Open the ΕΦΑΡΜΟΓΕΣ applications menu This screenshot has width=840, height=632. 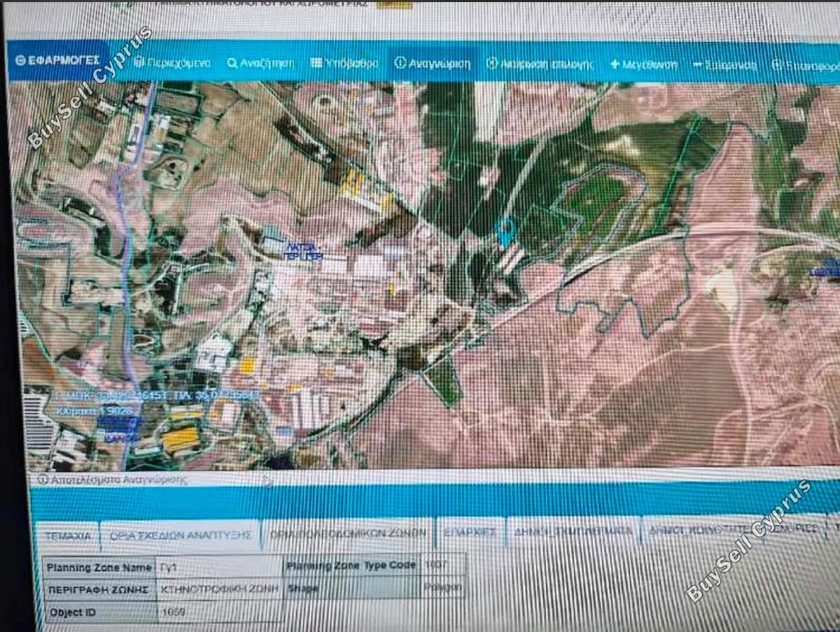(57, 61)
